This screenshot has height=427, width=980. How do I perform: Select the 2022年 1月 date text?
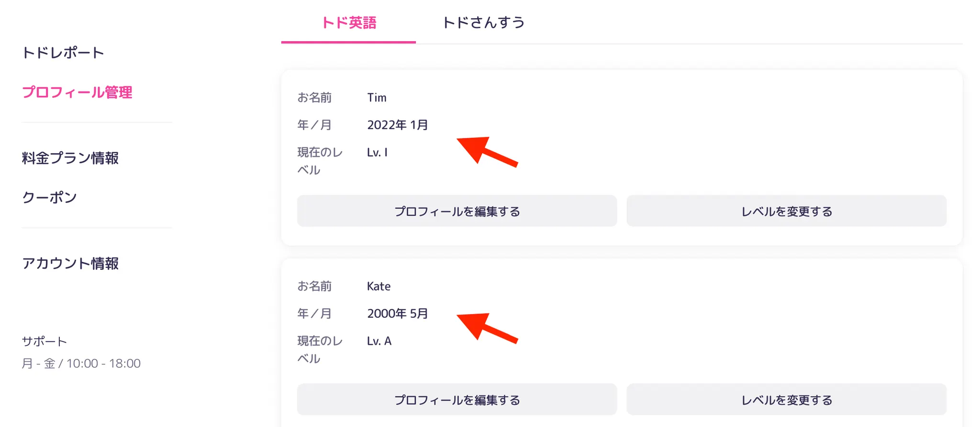[397, 125]
